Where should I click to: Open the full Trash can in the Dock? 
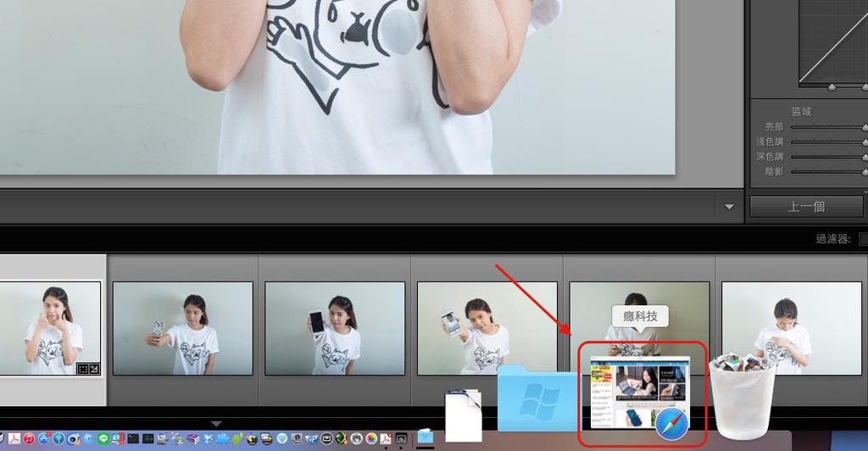(x=742, y=396)
